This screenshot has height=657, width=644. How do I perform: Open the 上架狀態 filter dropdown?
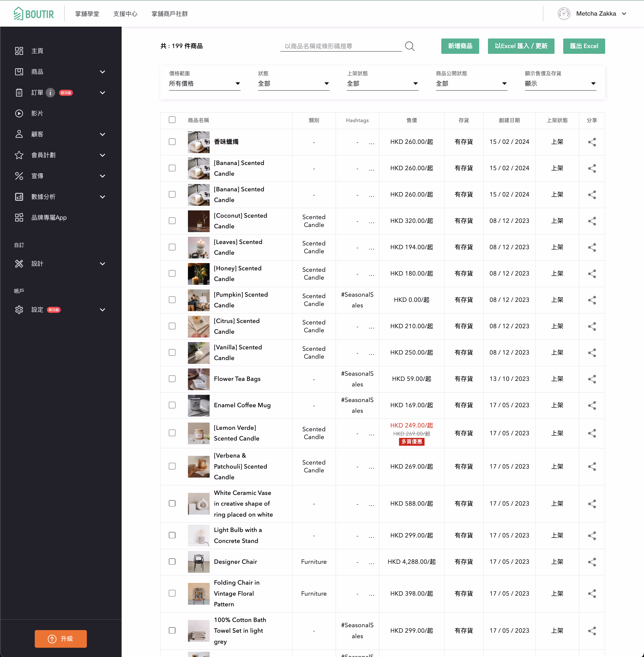383,84
